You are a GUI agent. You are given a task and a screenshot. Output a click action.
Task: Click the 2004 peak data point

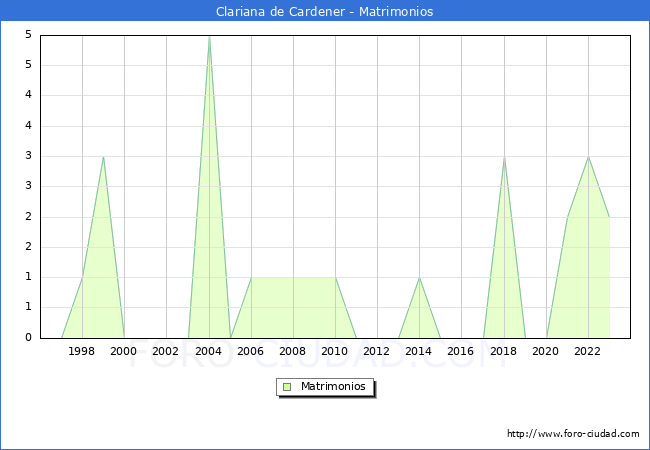tap(209, 36)
